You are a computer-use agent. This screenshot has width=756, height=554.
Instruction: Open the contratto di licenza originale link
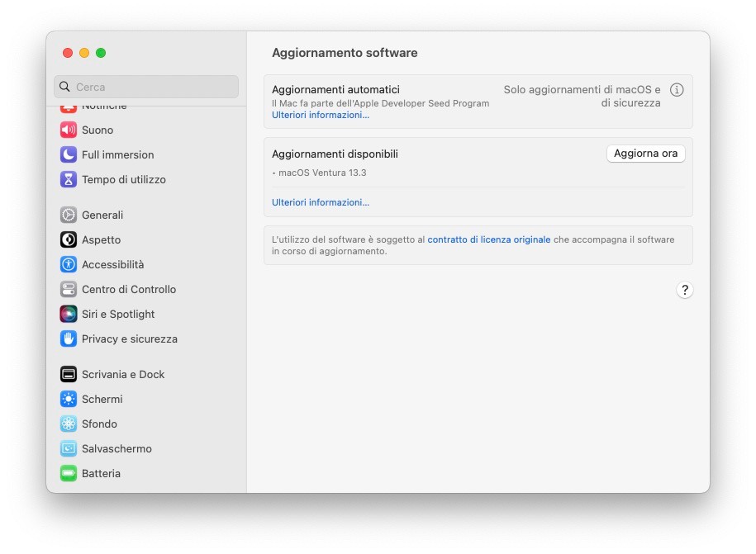coord(489,239)
